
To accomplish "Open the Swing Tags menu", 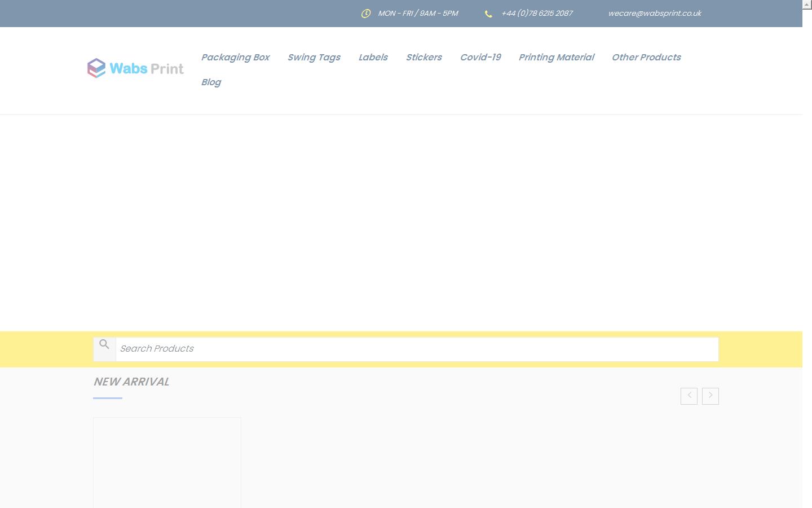I will tap(314, 58).
